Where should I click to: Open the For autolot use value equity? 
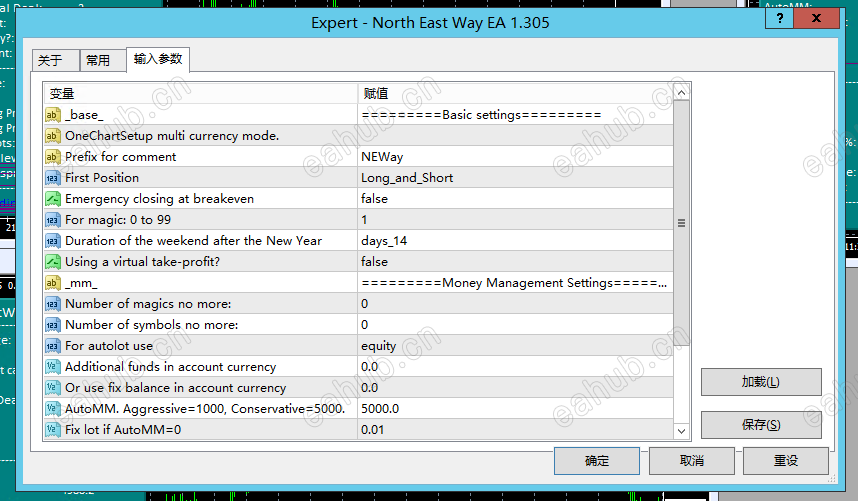click(x=515, y=346)
